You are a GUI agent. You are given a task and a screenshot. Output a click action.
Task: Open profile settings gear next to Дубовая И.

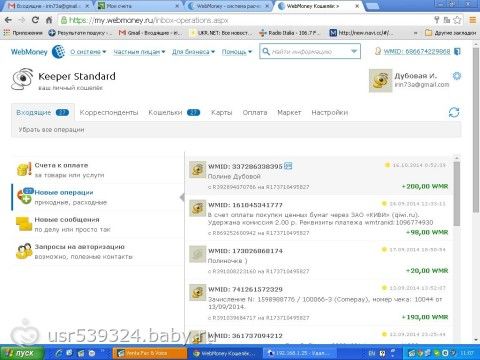tap(457, 76)
